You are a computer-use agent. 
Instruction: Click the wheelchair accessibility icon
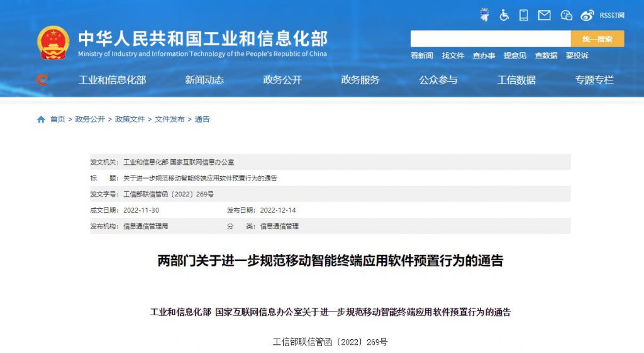504,15
